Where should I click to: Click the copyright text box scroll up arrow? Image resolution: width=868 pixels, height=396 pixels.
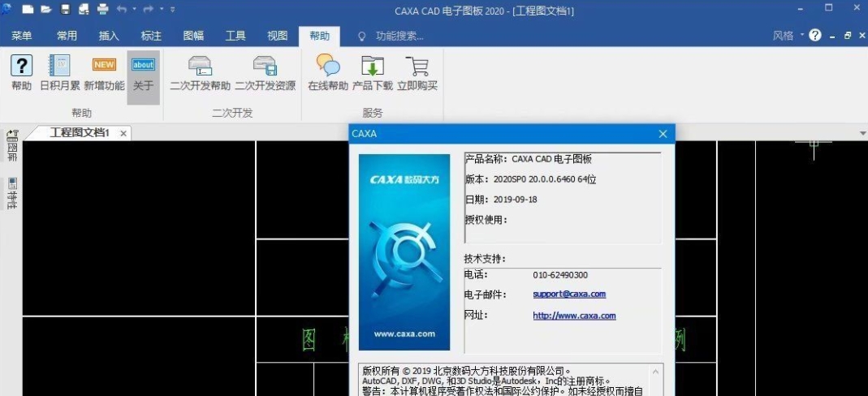tap(656, 372)
